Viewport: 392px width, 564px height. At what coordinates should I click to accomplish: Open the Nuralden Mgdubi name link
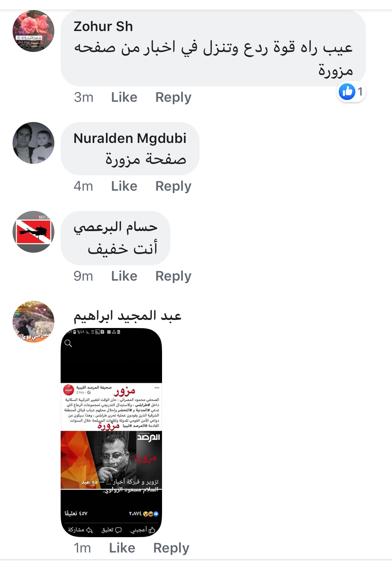point(130,138)
